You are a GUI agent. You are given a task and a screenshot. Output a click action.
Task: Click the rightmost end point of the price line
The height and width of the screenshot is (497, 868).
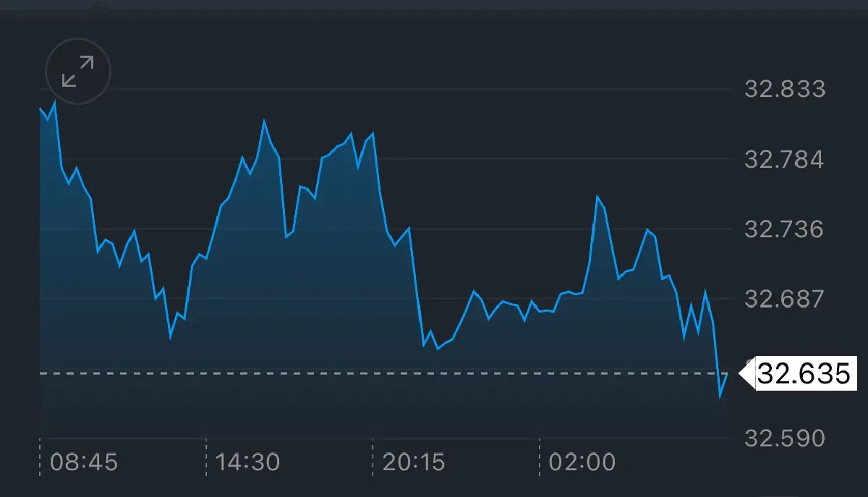point(727,374)
